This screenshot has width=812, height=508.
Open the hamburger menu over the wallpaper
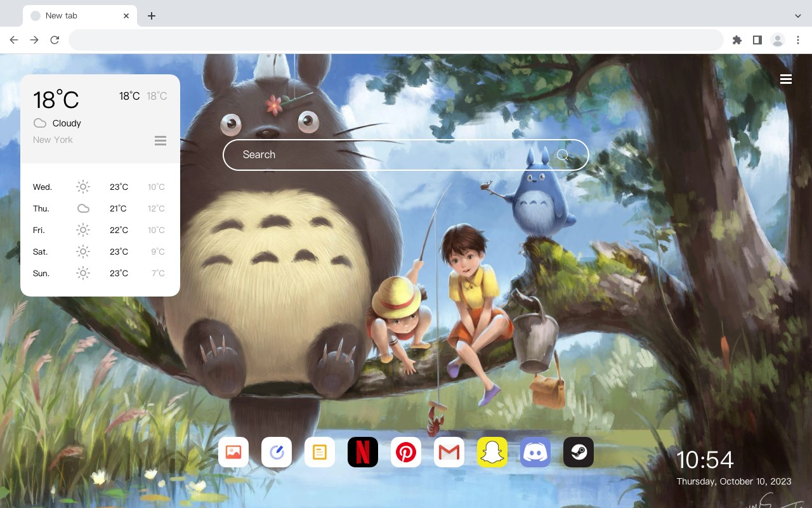(786, 79)
